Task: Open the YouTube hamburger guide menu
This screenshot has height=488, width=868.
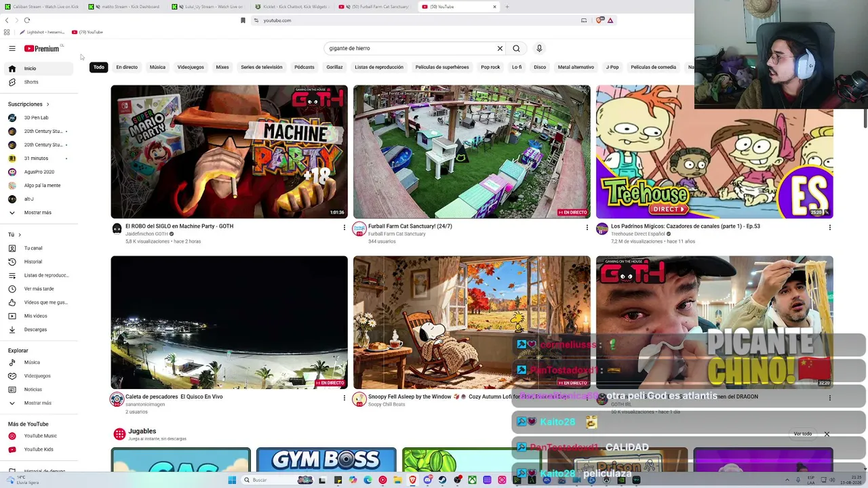Action: [x=12, y=48]
